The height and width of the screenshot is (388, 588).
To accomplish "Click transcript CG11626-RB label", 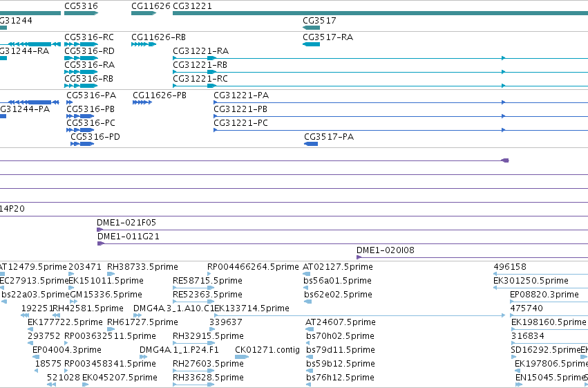I will pyautogui.click(x=159, y=37).
